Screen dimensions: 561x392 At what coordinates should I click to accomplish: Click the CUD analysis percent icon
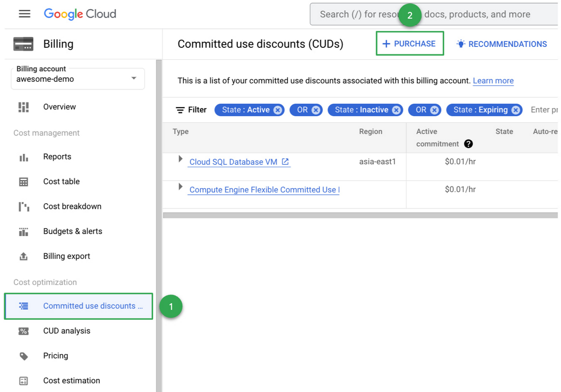point(24,331)
